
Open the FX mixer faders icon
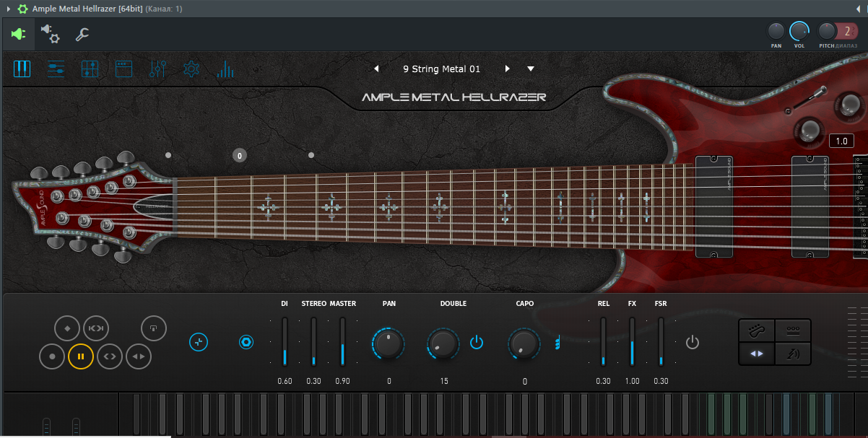pyautogui.click(x=158, y=69)
